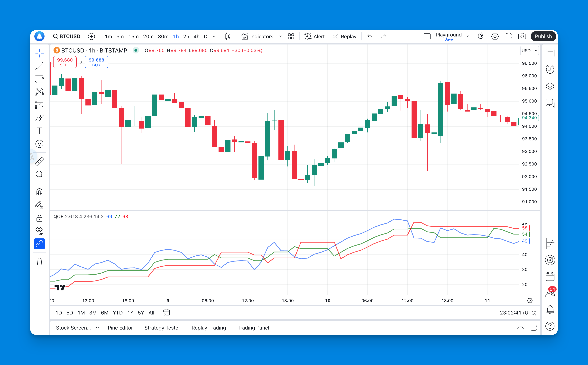This screenshot has width=588, height=365.
Task: Toggle magnet mode
Action: pyautogui.click(x=39, y=192)
